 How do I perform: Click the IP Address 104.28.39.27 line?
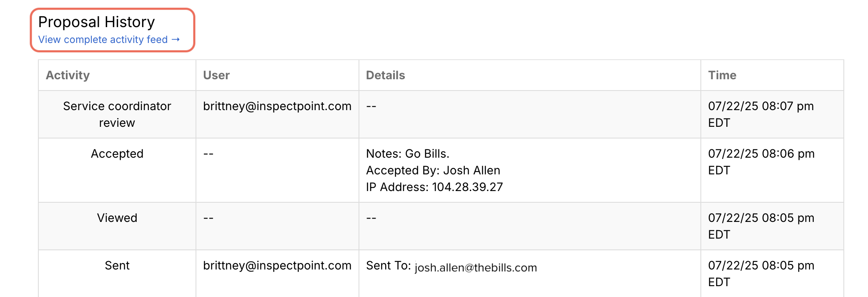[x=434, y=187]
